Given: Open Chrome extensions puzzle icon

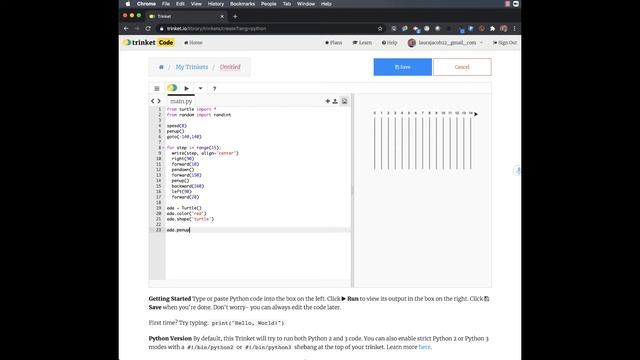Looking at the screenshot, I should point(492,29).
